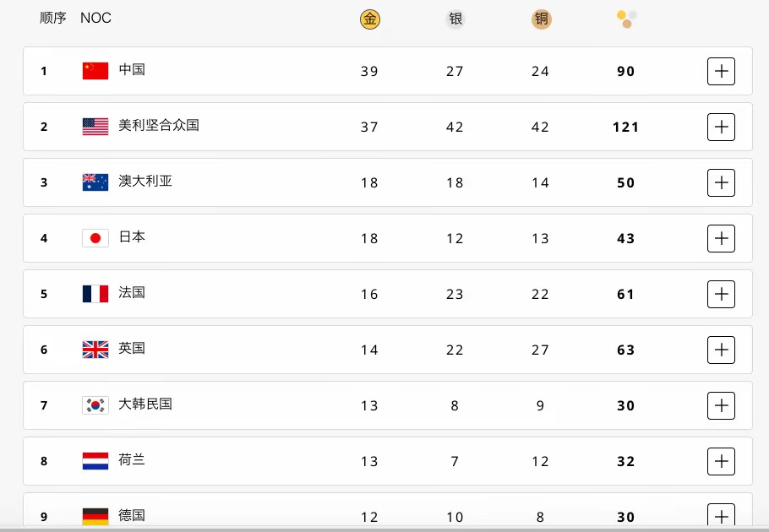Click the Japan flag icon

point(95,238)
